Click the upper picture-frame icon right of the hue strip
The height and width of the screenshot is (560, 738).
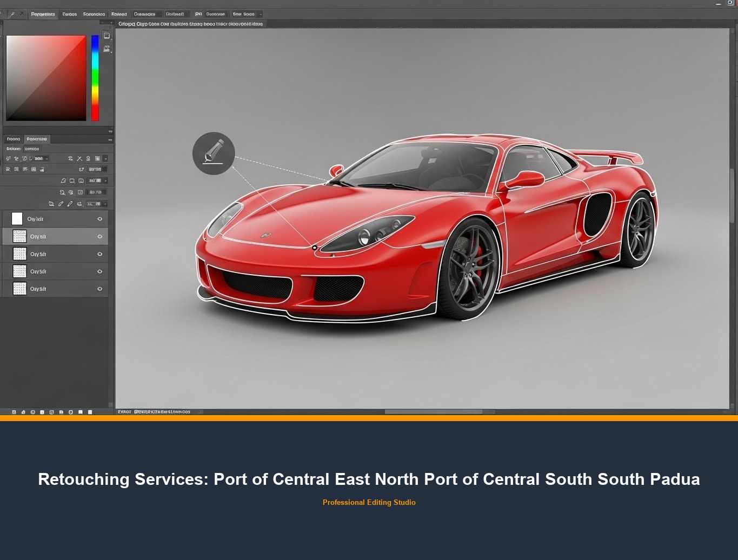click(107, 36)
